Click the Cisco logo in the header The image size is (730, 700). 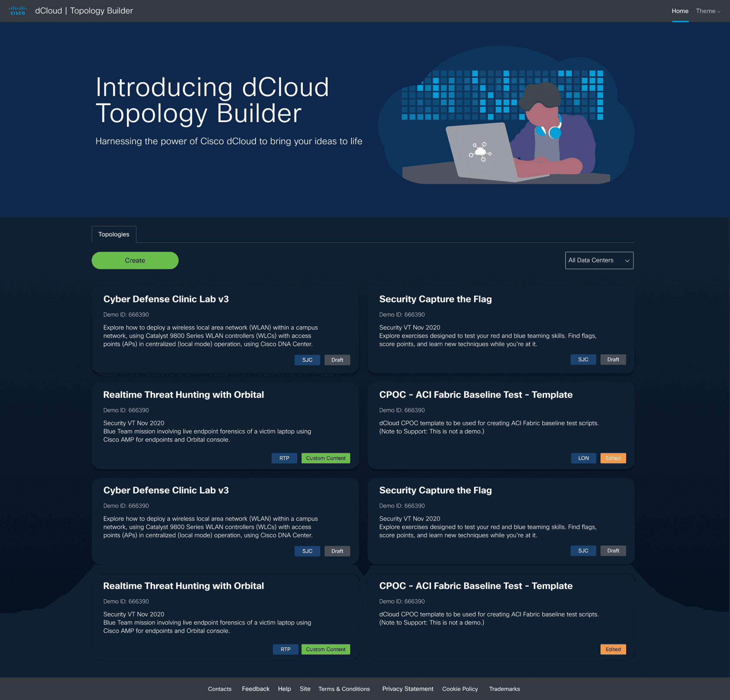pyautogui.click(x=18, y=10)
